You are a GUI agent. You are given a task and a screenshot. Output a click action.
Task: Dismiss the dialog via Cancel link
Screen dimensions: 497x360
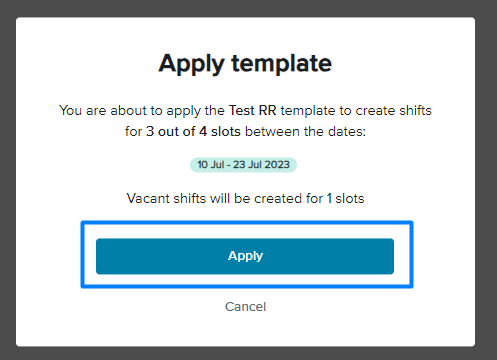click(x=245, y=307)
